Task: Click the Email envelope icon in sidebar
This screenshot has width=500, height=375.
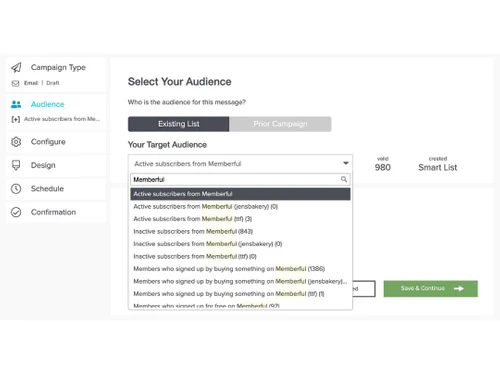Action: [x=15, y=83]
